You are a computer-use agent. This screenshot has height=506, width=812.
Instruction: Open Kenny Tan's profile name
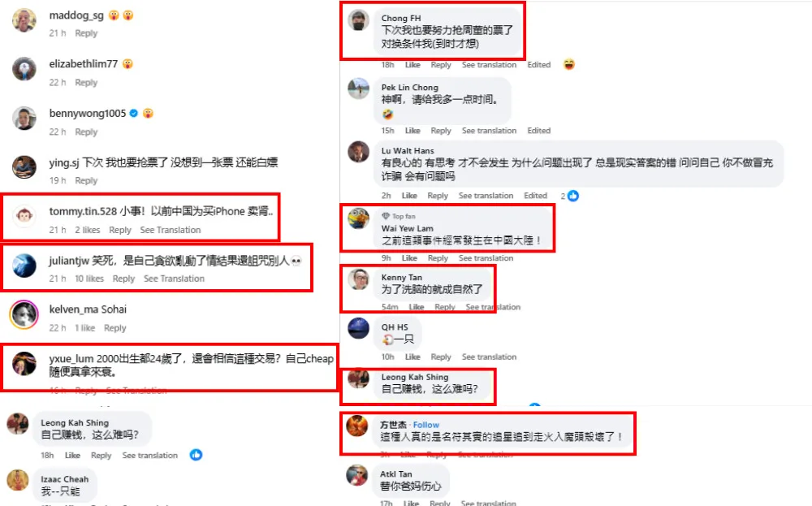pyautogui.click(x=401, y=278)
